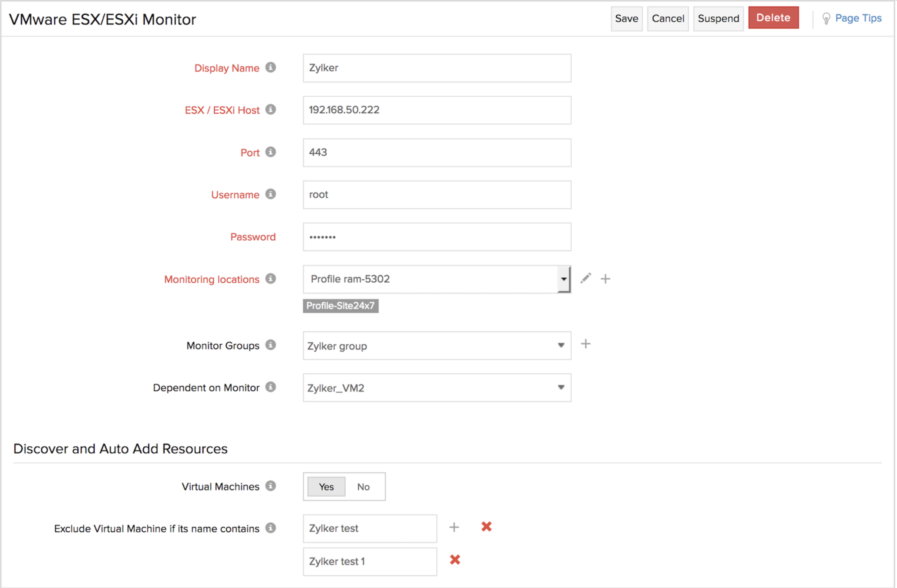Click the Port input field
Image resolution: width=897 pixels, height=588 pixels.
(x=437, y=153)
